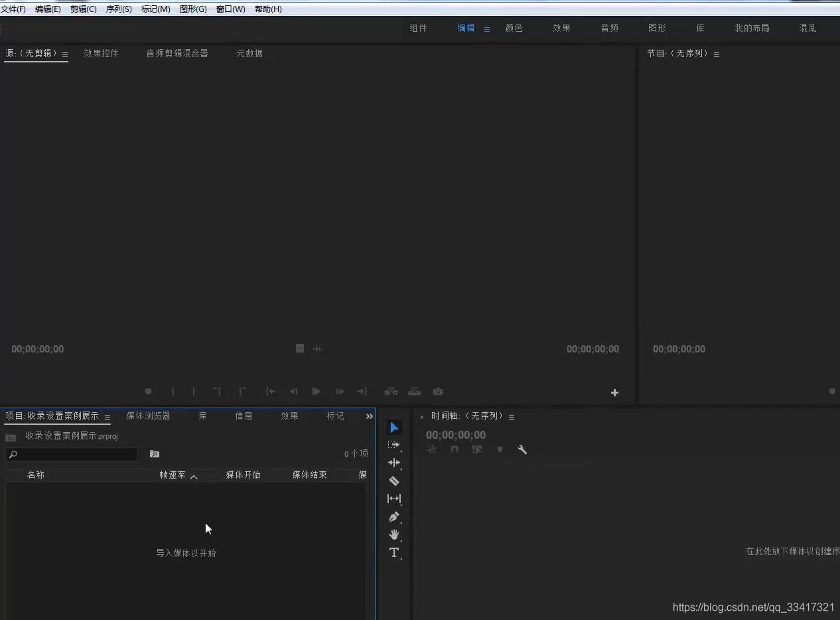Toggle Snap magnet in timeline
The width and height of the screenshot is (840, 620).
pos(455,449)
